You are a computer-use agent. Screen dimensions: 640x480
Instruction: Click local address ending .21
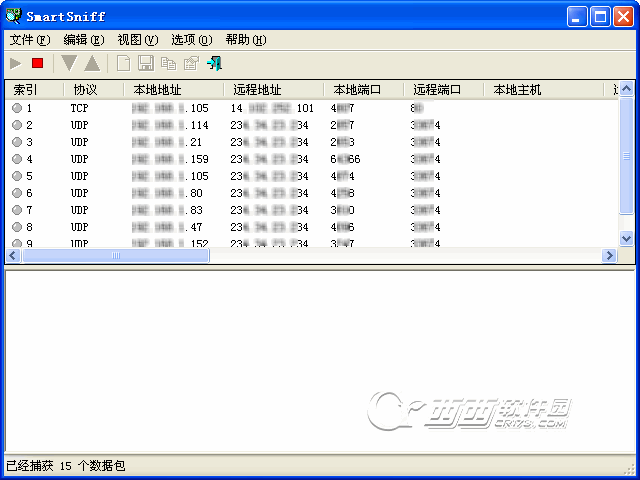point(167,142)
